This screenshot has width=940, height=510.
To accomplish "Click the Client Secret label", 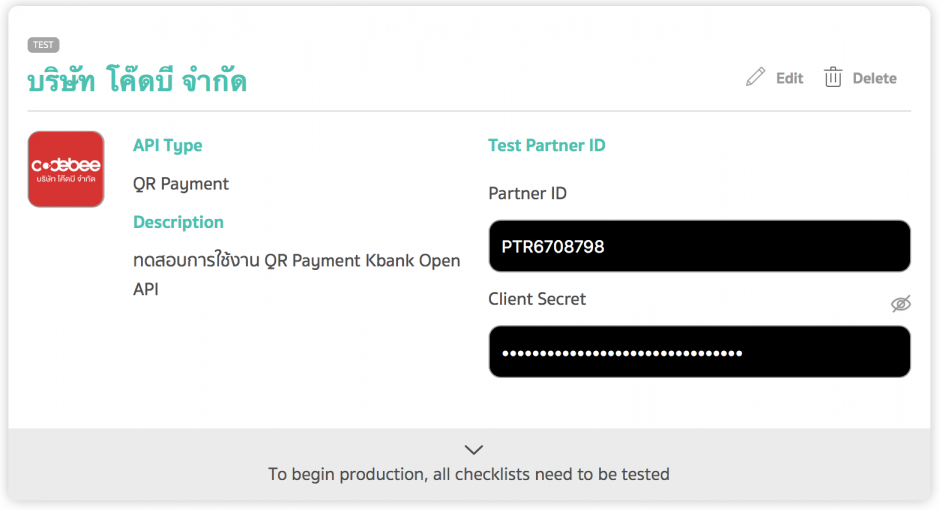I will [x=537, y=299].
